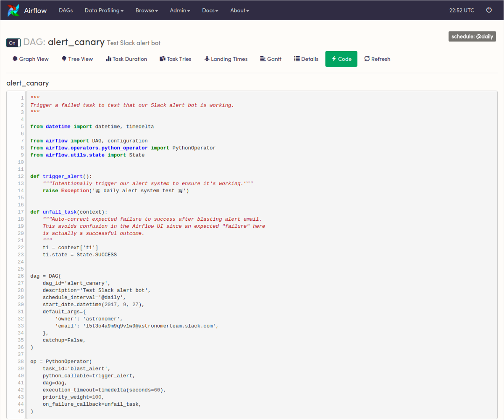Click the dag_id='alert_canary' line

pos(76,283)
